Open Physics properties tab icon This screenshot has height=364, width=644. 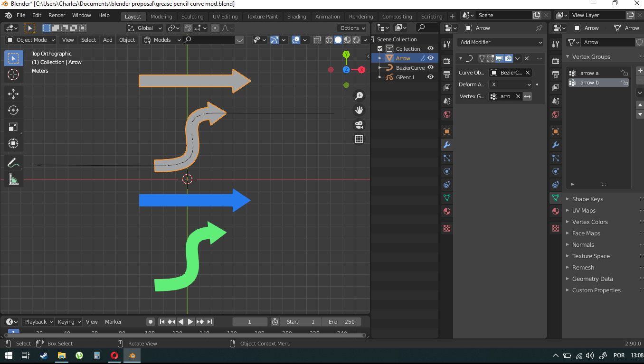click(446, 171)
